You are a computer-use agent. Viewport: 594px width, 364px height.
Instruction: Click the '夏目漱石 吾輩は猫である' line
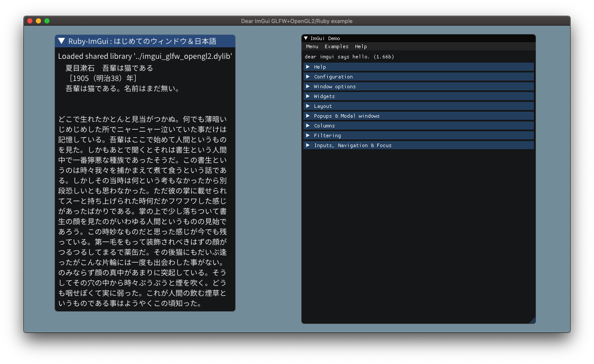coord(109,68)
